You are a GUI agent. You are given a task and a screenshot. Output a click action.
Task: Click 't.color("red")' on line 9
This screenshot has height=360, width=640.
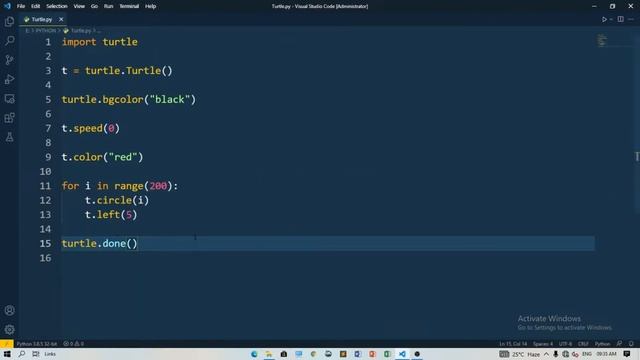click(102, 157)
